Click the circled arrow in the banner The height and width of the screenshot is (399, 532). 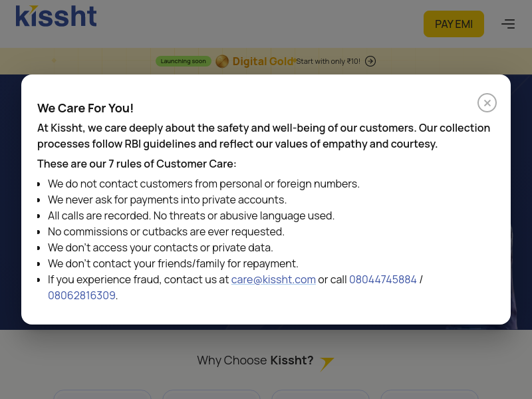tap(370, 61)
